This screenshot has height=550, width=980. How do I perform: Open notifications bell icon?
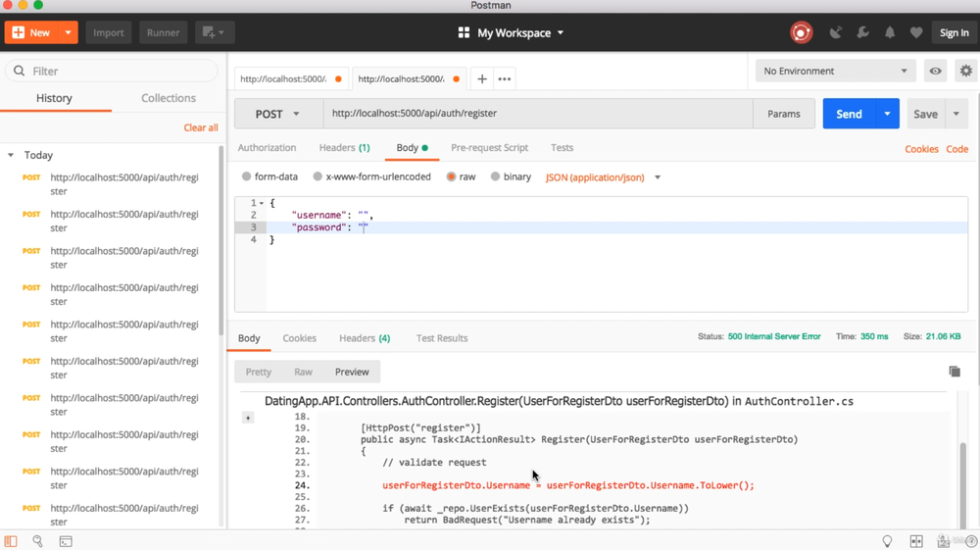[890, 32]
